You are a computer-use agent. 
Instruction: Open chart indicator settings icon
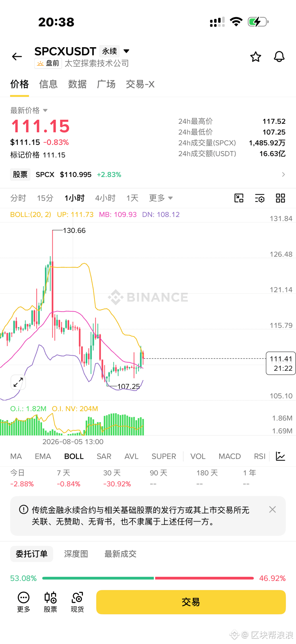(x=260, y=198)
